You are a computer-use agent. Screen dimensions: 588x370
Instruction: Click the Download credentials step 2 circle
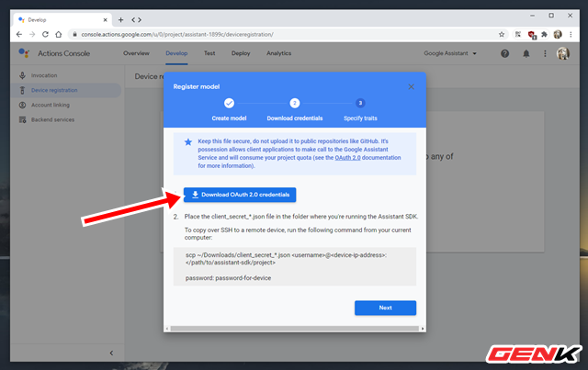tap(294, 103)
